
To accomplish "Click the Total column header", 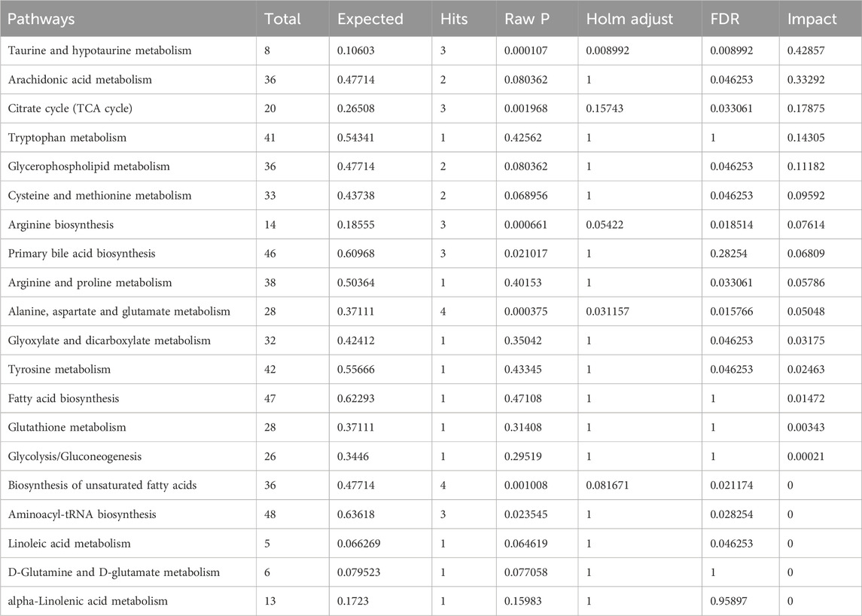I will pyautogui.click(x=282, y=19).
